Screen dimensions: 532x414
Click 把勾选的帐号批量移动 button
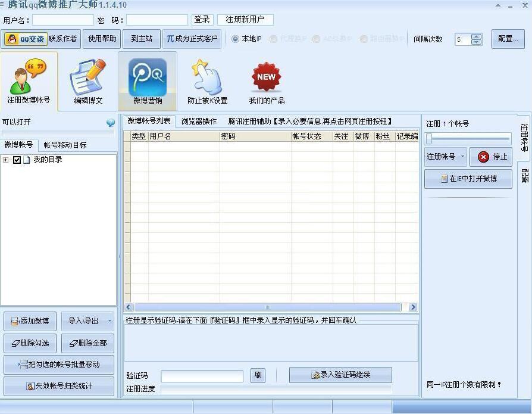coord(59,365)
